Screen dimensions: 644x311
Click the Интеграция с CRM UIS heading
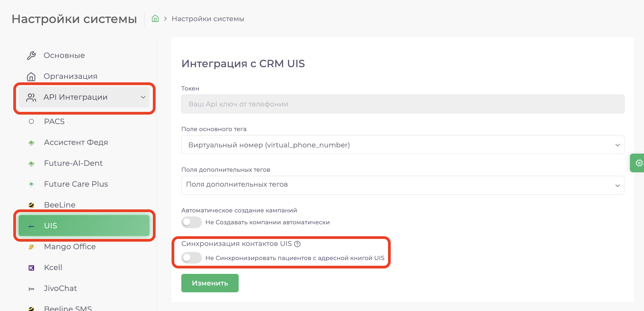[243, 64]
